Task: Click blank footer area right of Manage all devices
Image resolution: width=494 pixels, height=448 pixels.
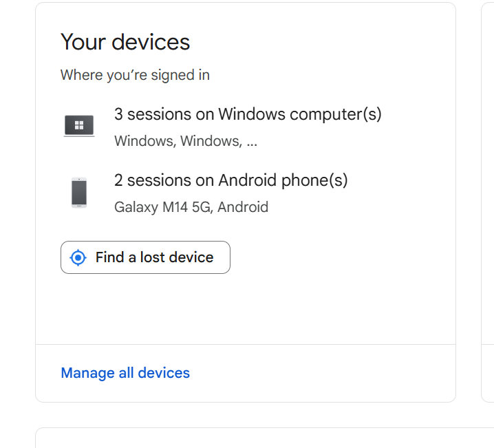Action: point(323,373)
